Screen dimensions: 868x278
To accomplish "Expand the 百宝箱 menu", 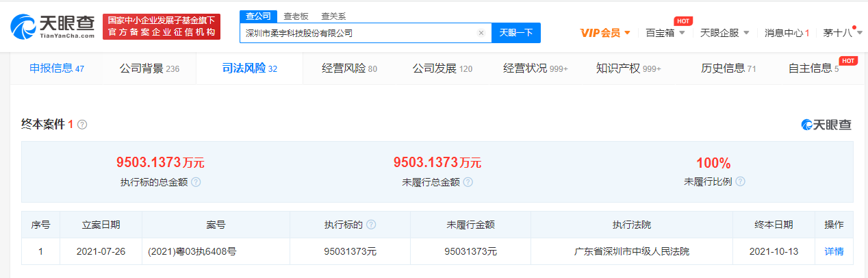I will point(665,33).
